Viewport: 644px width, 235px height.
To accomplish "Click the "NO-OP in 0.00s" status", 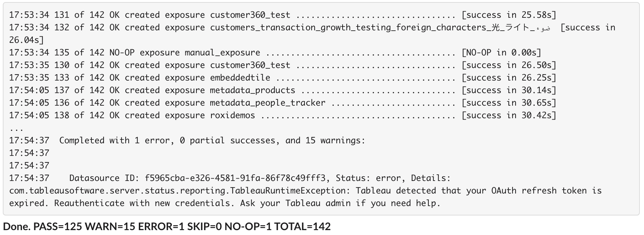I will coord(501,53).
